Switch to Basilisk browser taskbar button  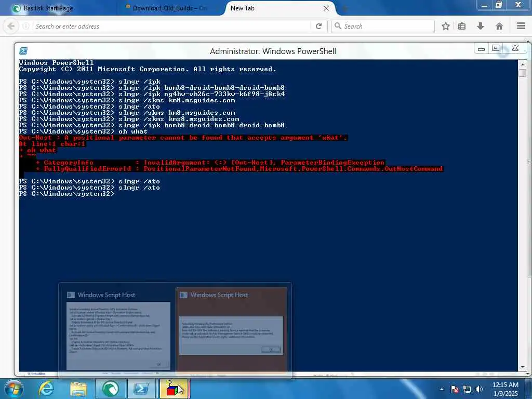click(111, 389)
